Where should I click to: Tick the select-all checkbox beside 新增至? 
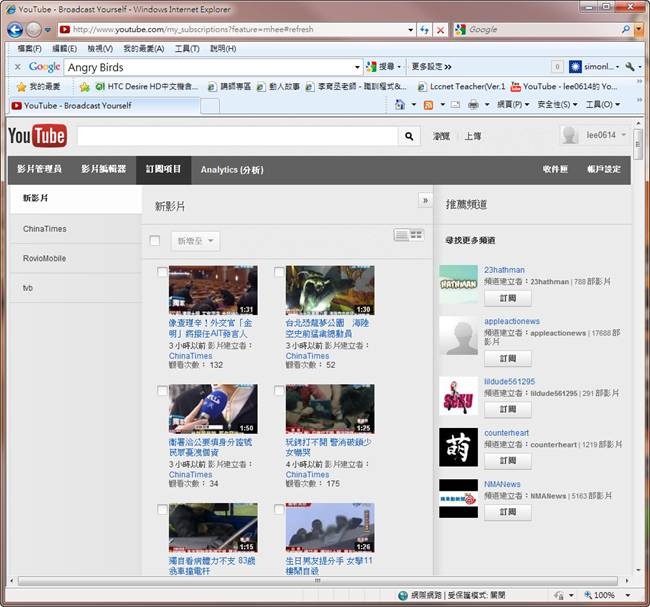pyautogui.click(x=155, y=240)
